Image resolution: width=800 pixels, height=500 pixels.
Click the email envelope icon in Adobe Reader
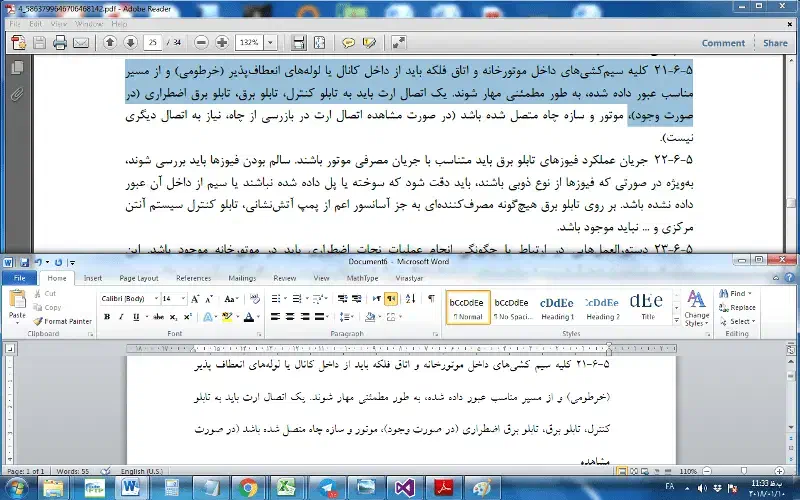pyautogui.click(x=81, y=43)
